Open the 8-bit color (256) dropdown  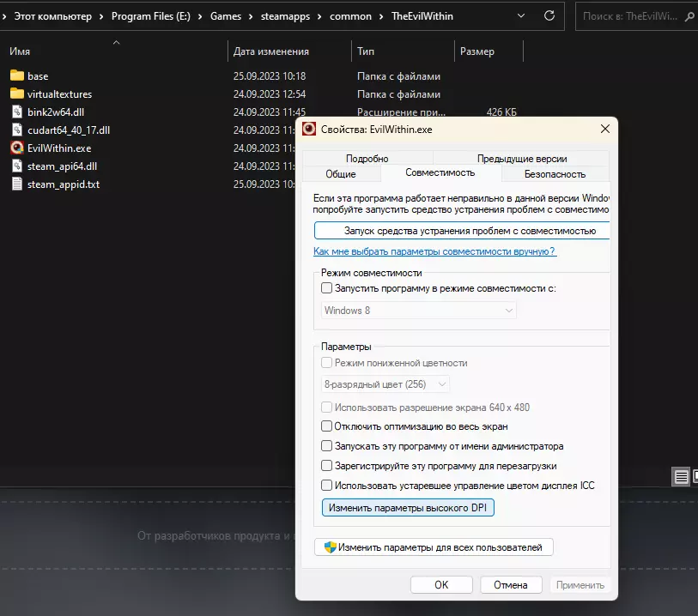coord(385,384)
